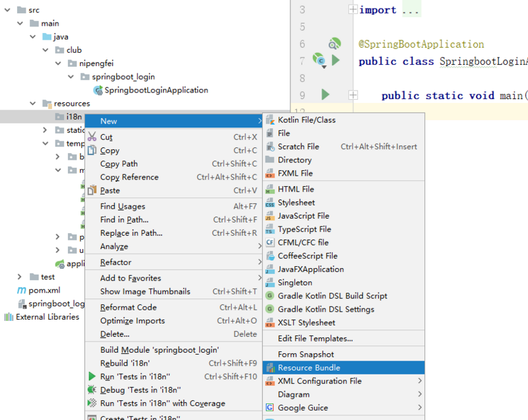The image size is (528, 420).
Task: Click the Cut scissors icon in context menu
Action: pos(92,137)
